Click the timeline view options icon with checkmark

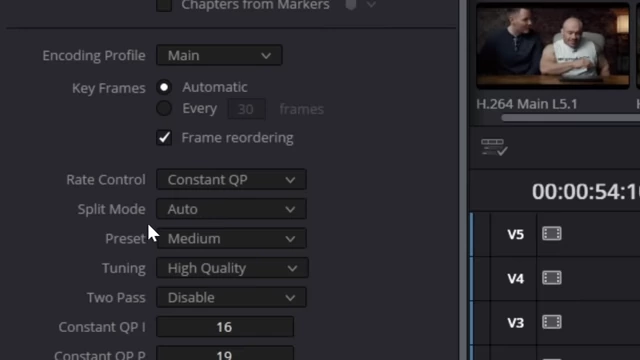[494, 147]
